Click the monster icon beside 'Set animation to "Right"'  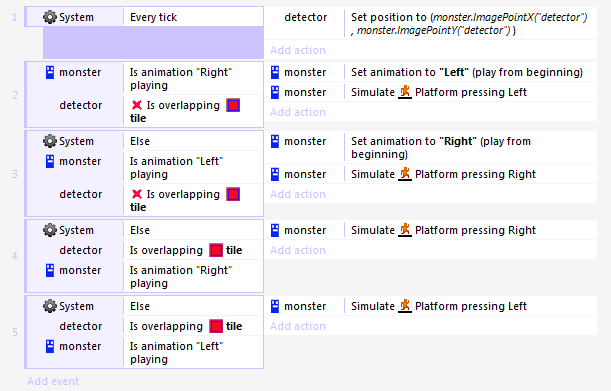tap(275, 141)
